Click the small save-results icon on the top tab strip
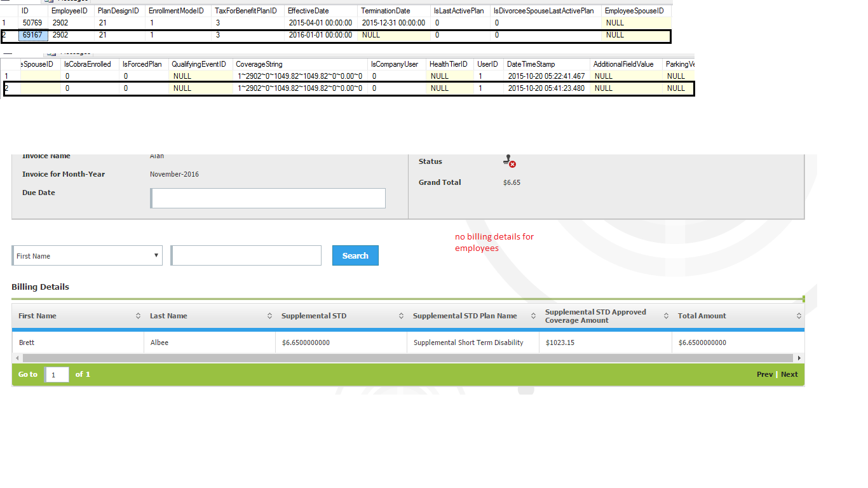The image size is (868, 488). (x=51, y=2)
